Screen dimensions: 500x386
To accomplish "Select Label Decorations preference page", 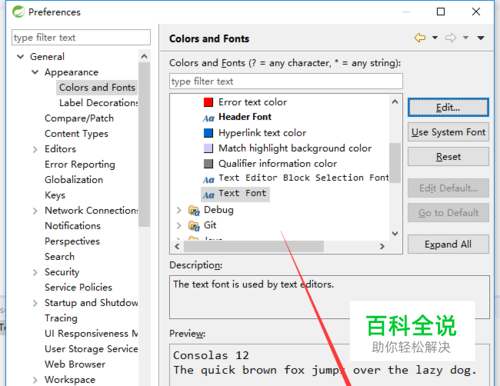I will tap(98, 103).
